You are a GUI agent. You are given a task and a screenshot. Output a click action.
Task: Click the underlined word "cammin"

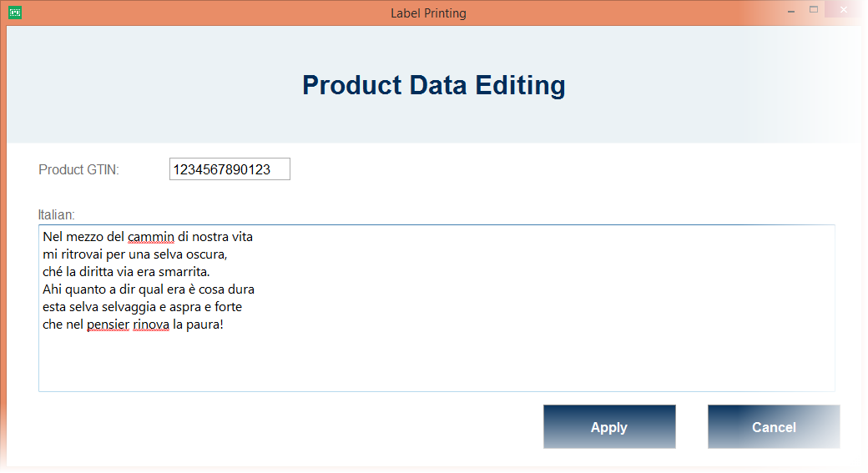[x=151, y=237]
